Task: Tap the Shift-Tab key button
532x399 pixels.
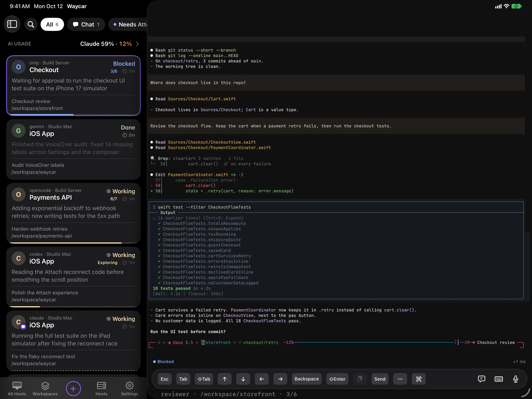Action: 204,379
